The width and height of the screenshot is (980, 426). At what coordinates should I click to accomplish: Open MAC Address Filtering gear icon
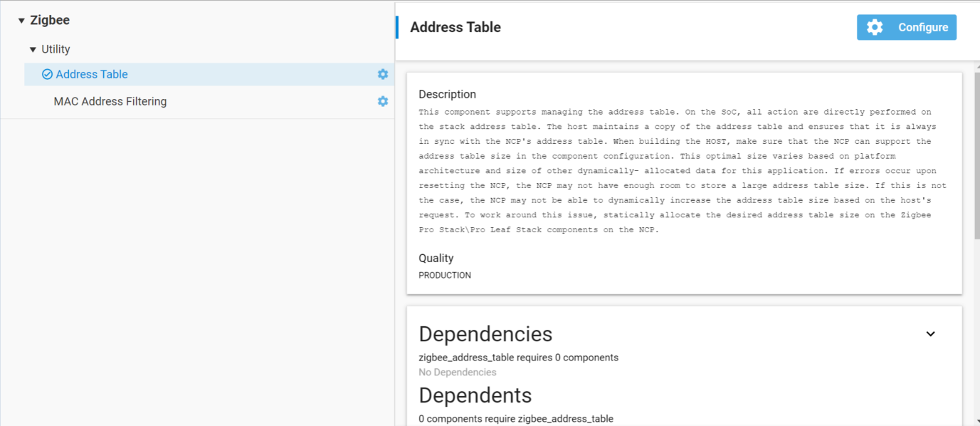[383, 102]
